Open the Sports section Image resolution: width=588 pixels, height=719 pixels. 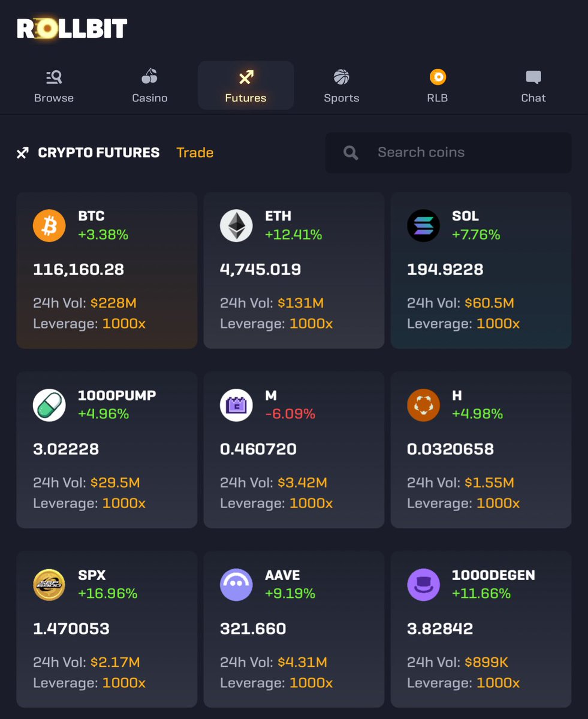tap(342, 86)
